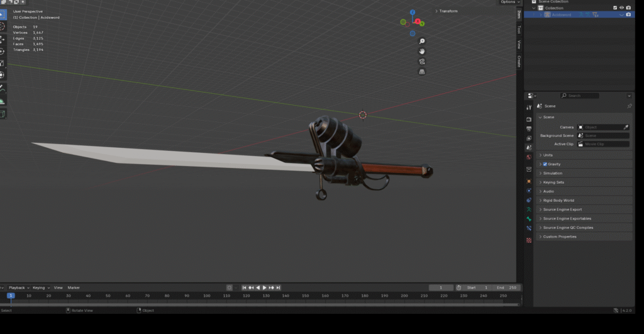The height and width of the screenshot is (334, 644).
Task: Pick the Measure tool in left toolbar
Action: pyautogui.click(x=3, y=101)
